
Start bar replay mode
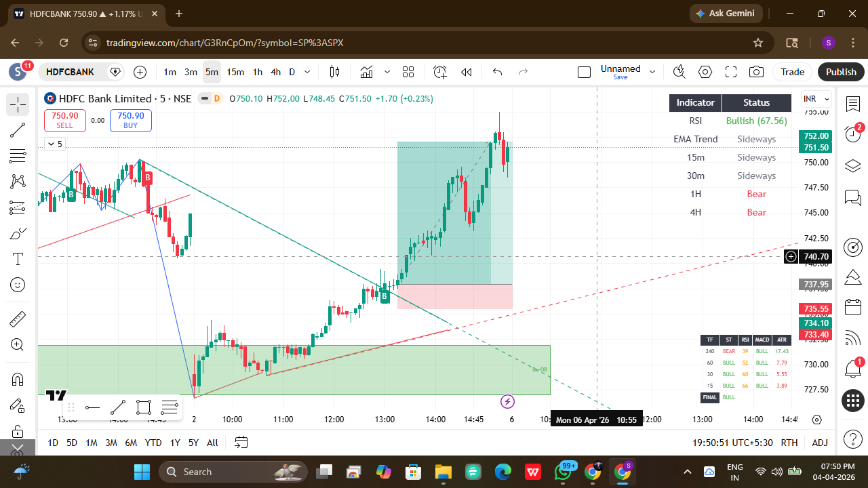pos(467,72)
